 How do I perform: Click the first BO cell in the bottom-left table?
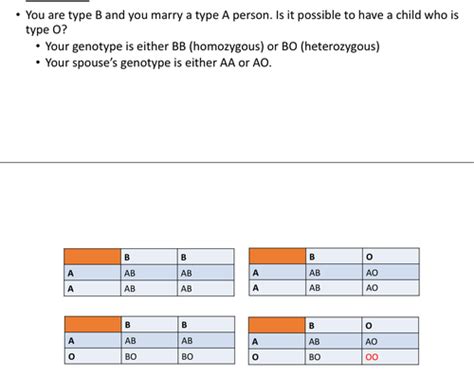coord(149,356)
